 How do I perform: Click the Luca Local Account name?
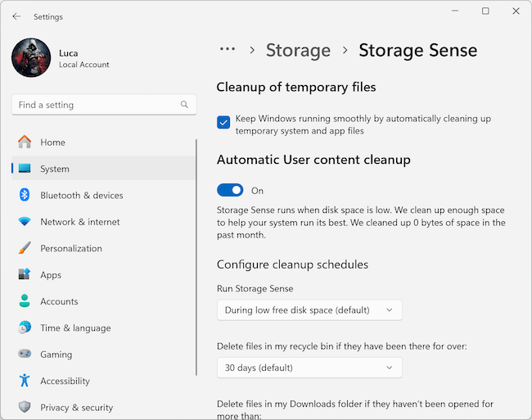83,58
